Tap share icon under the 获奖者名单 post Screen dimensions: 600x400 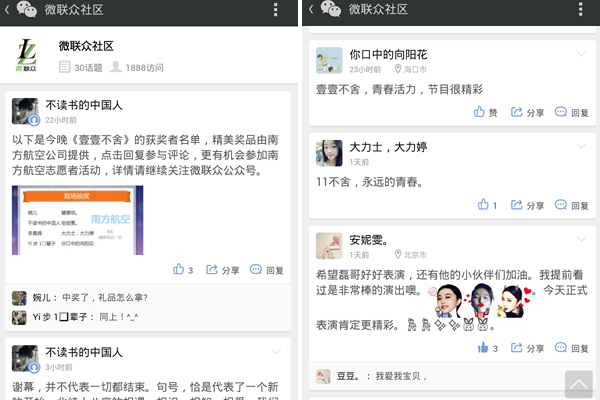pos(222,270)
